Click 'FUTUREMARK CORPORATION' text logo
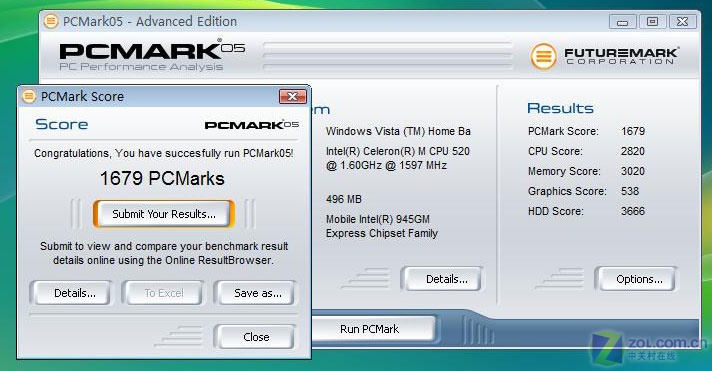This screenshot has width=712, height=371. point(621,56)
